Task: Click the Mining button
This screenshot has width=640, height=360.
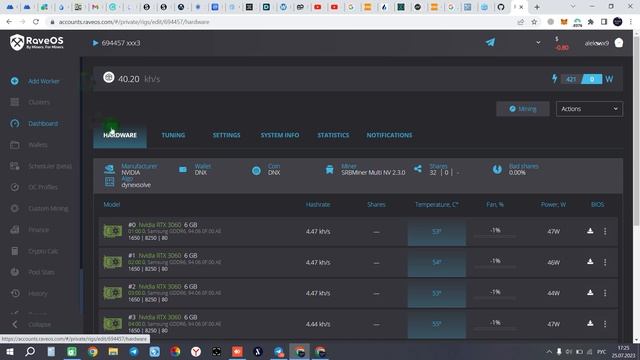Action: tap(522, 109)
